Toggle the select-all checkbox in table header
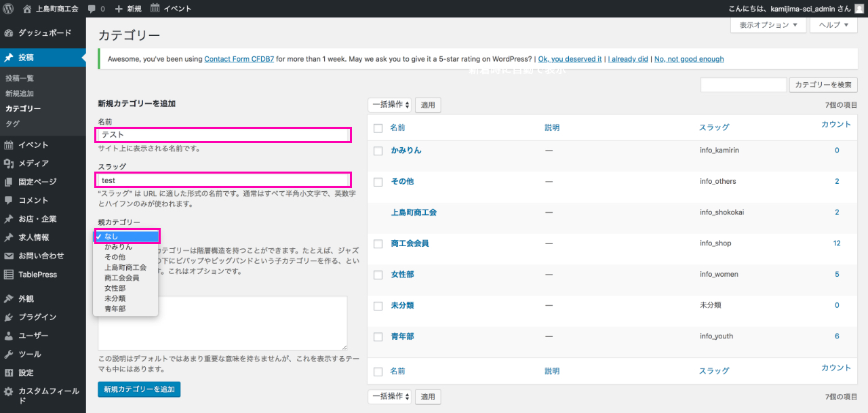868x413 pixels. [378, 127]
